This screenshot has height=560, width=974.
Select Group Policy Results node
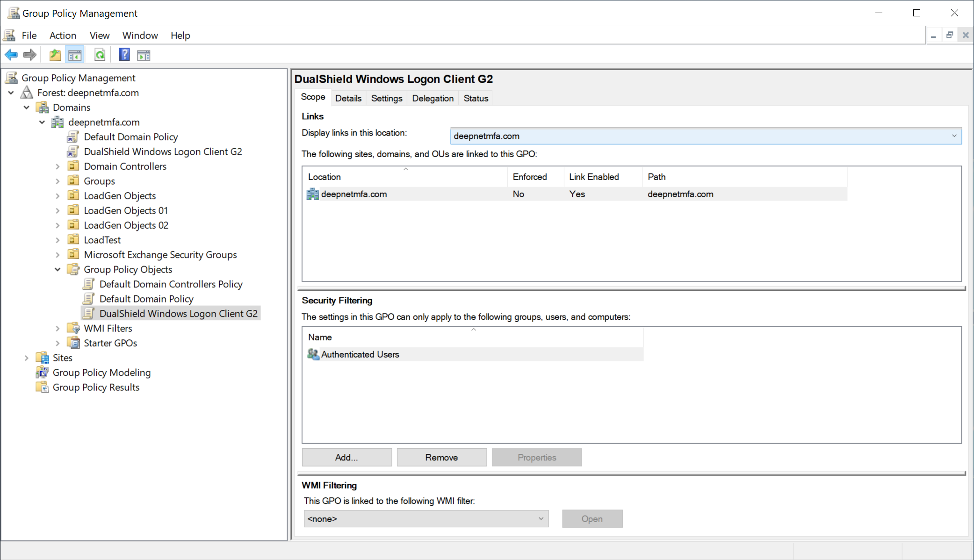96,387
